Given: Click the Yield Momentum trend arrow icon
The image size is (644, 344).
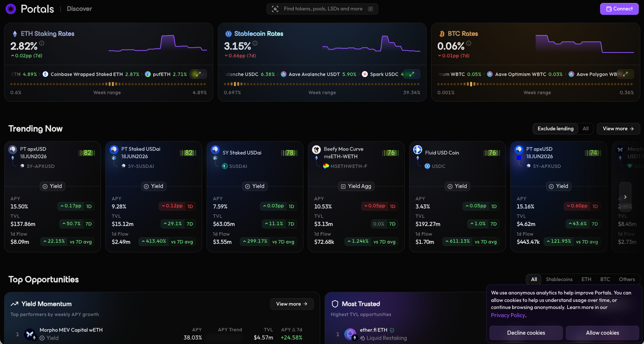Looking at the screenshot, I should point(15,304).
